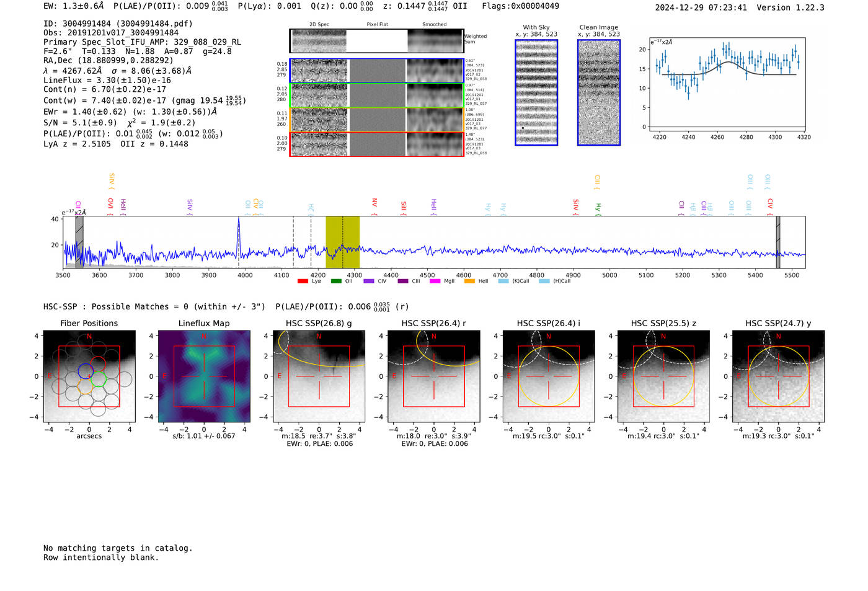Click the blue fiber circle in Fiber Positions

[86, 372]
